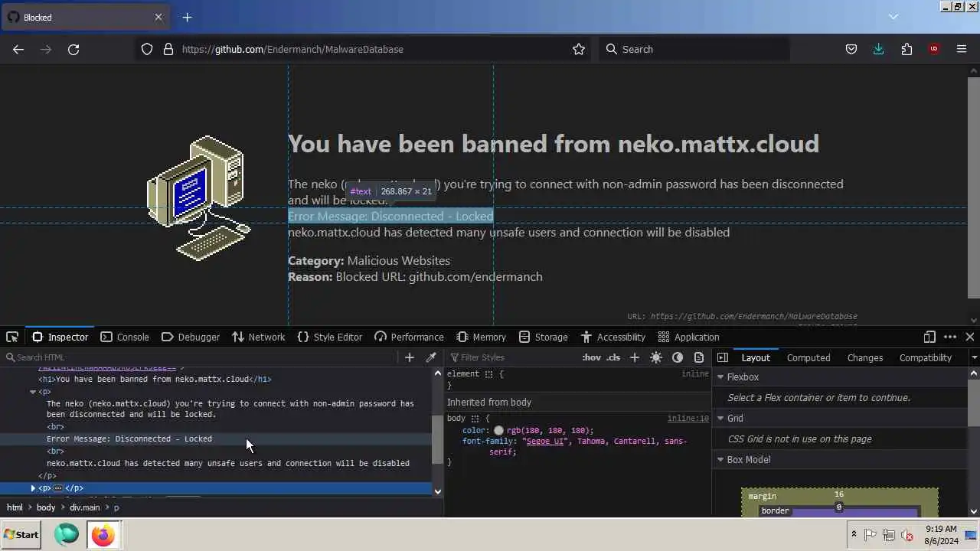Show more sidebar tabs dropdown
The height and width of the screenshot is (551, 980).
click(974, 357)
